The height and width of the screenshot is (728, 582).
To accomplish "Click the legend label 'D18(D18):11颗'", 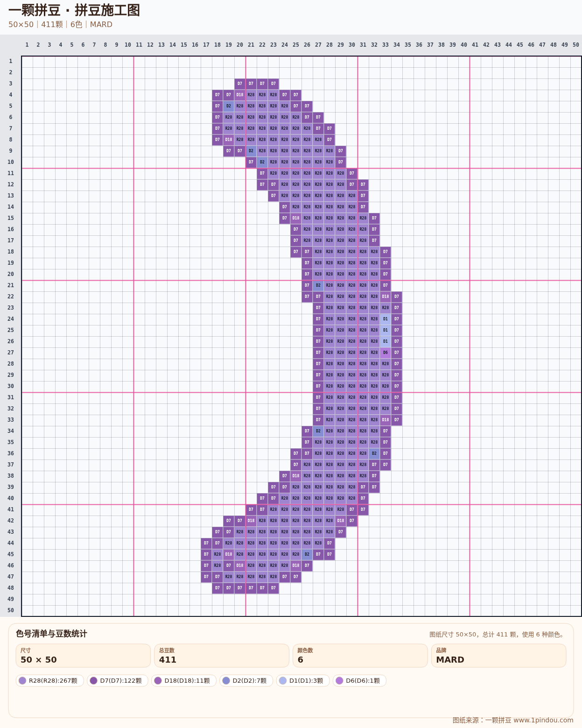I will [x=187, y=681].
